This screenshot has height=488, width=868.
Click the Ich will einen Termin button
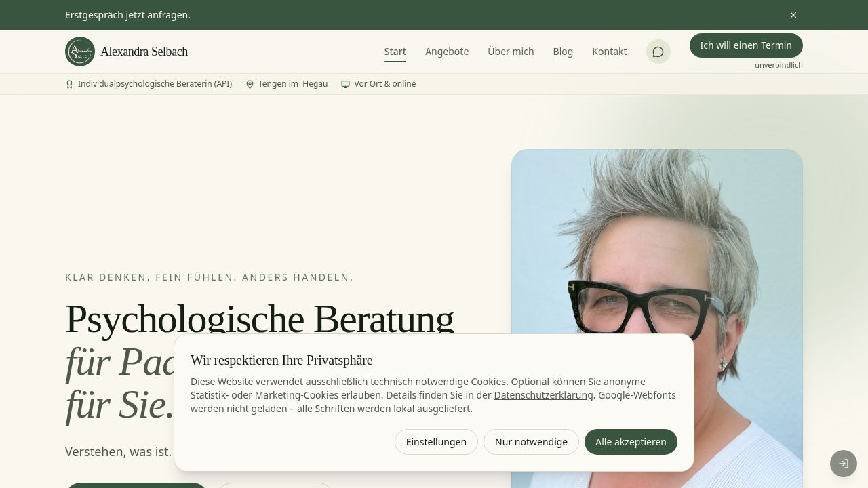click(746, 45)
